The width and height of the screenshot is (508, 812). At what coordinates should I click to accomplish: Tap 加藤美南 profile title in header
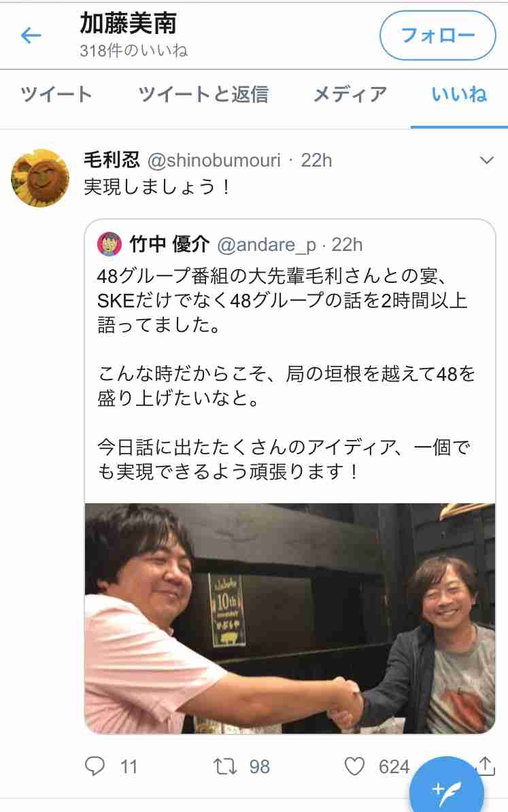(128, 23)
